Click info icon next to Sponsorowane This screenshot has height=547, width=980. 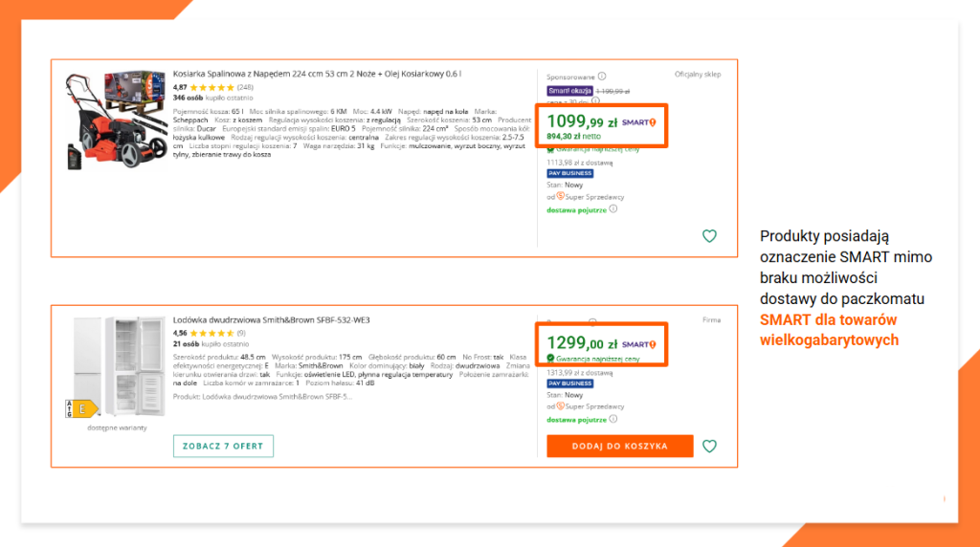pos(602,77)
